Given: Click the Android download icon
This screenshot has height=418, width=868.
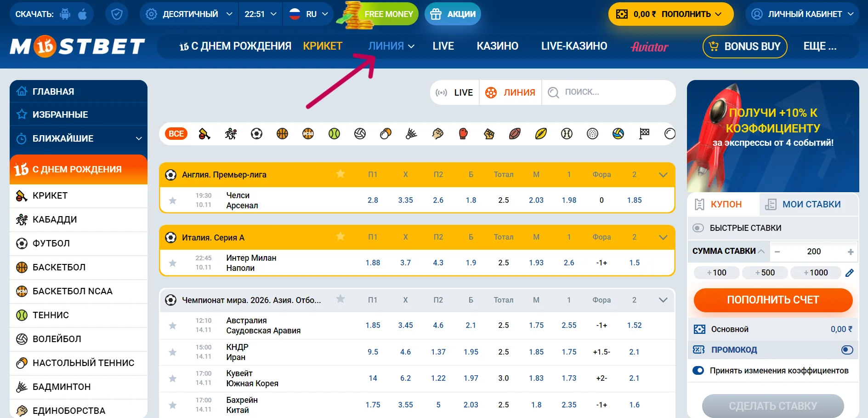Looking at the screenshot, I should click(65, 14).
